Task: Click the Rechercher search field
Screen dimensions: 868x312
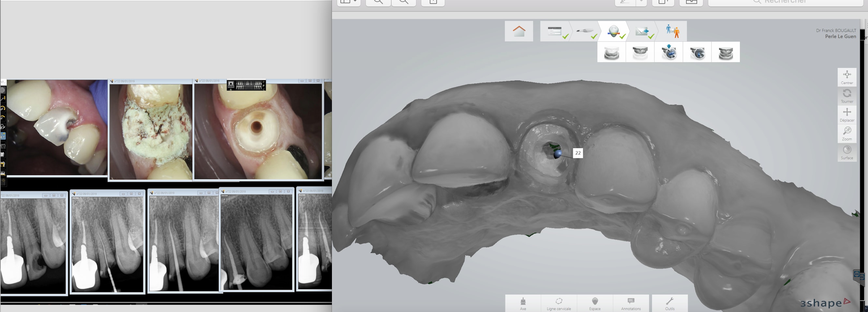Action: [785, 2]
